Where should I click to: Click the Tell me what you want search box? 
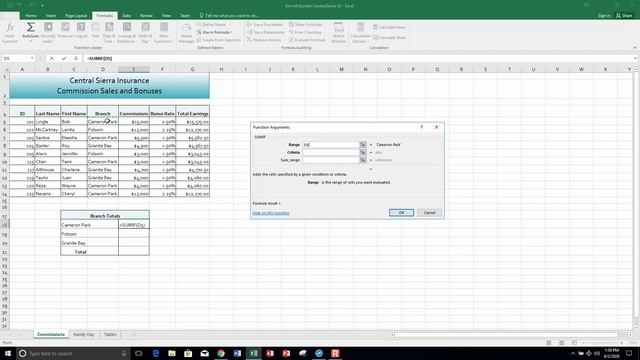coord(229,16)
